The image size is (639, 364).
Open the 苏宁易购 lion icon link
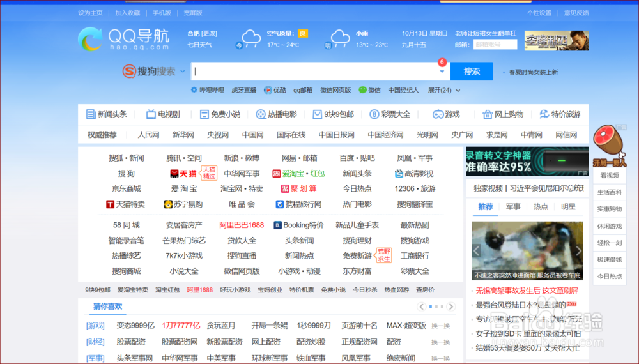pyautogui.click(x=168, y=204)
